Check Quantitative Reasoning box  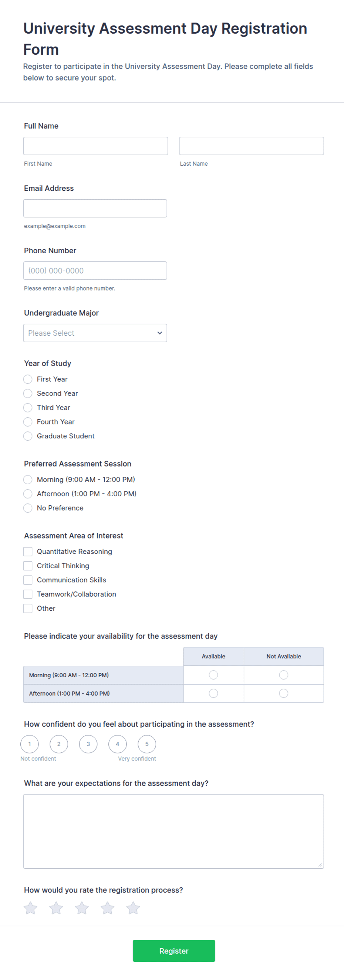28,551
